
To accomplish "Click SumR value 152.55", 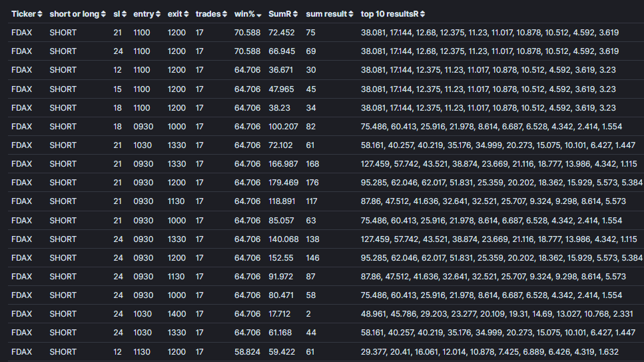I will (281, 258).
